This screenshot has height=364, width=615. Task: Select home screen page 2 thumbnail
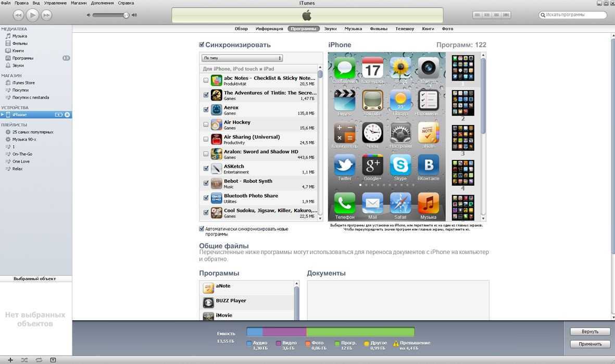click(x=463, y=103)
